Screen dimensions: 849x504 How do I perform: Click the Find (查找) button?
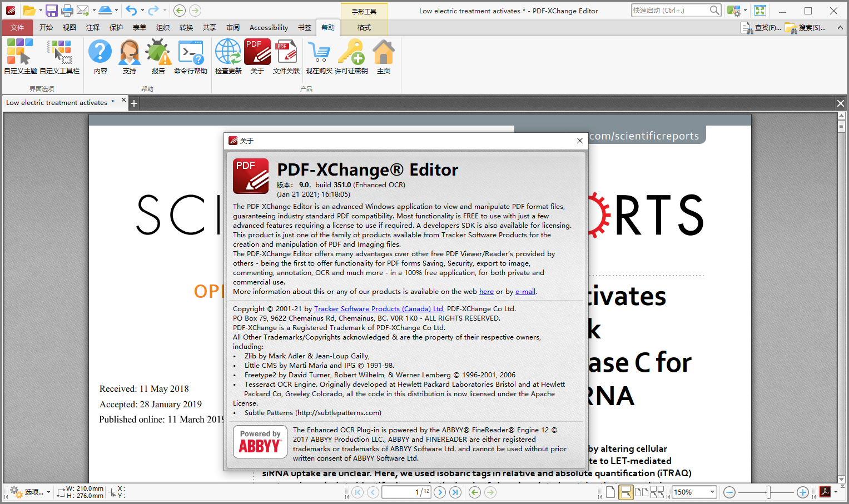coord(761,27)
